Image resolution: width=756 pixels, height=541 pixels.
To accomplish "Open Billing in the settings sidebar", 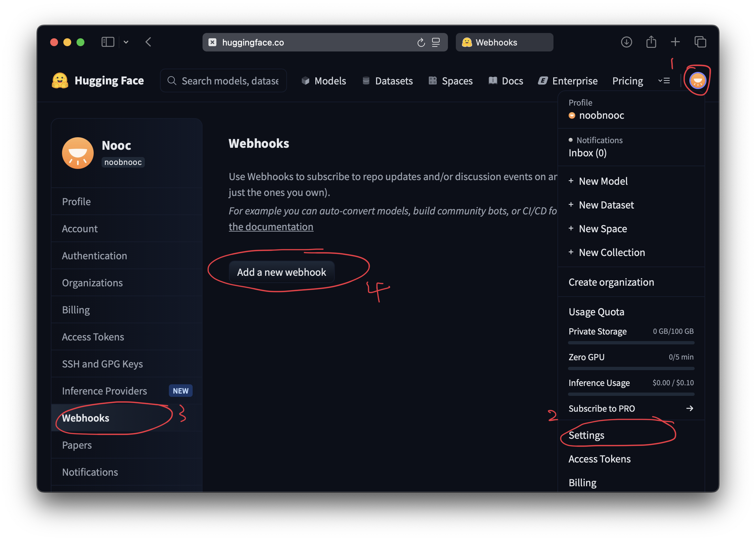I will click(127, 310).
